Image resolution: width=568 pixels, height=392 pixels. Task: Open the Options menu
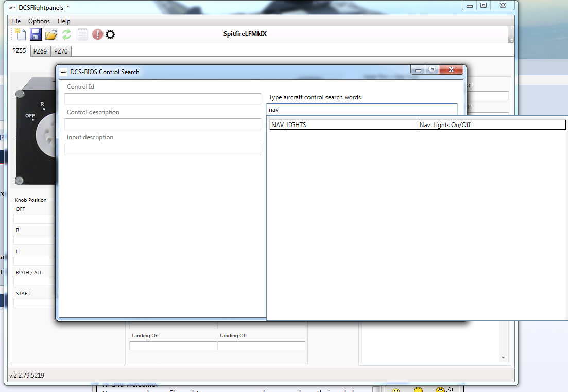coord(39,21)
